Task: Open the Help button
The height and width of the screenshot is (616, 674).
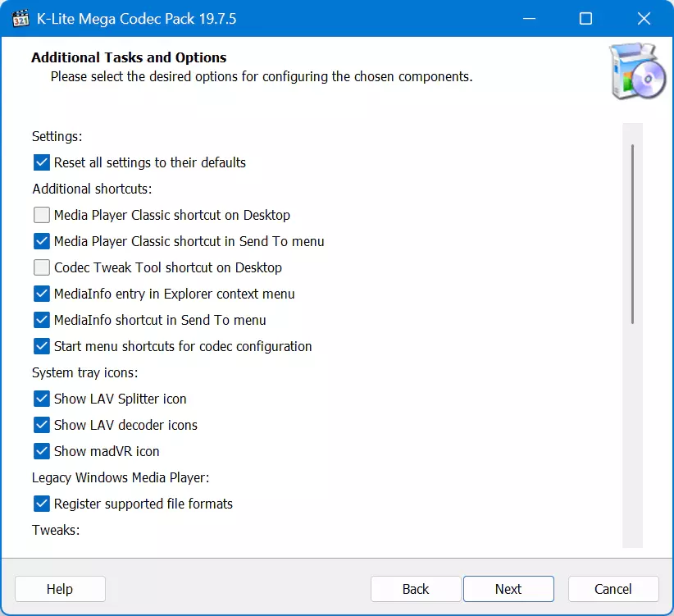Action: (x=60, y=589)
